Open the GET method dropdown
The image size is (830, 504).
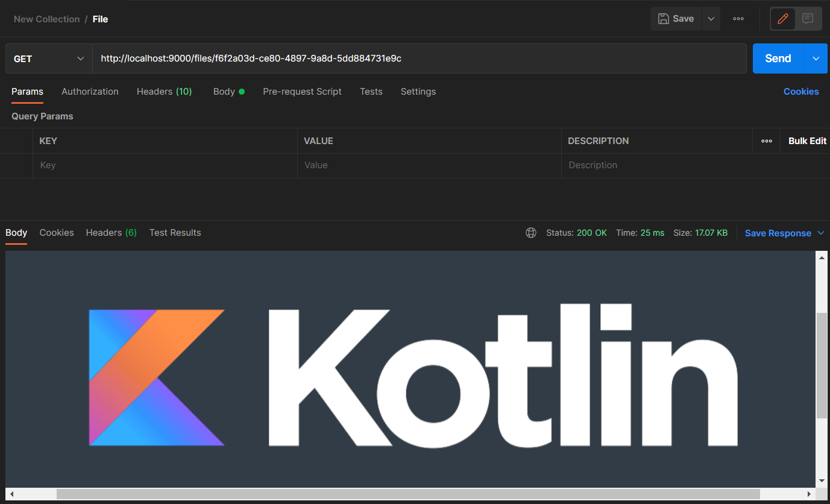click(49, 58)
